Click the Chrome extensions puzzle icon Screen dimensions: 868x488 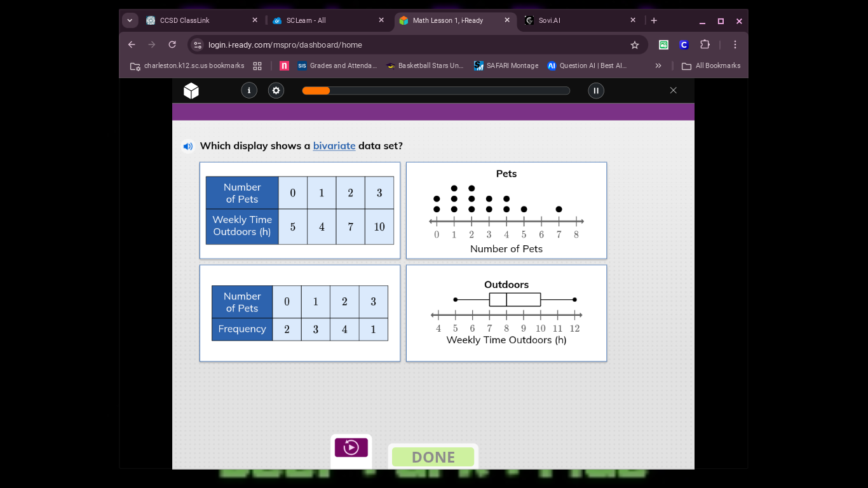click(x=705, y=44)
